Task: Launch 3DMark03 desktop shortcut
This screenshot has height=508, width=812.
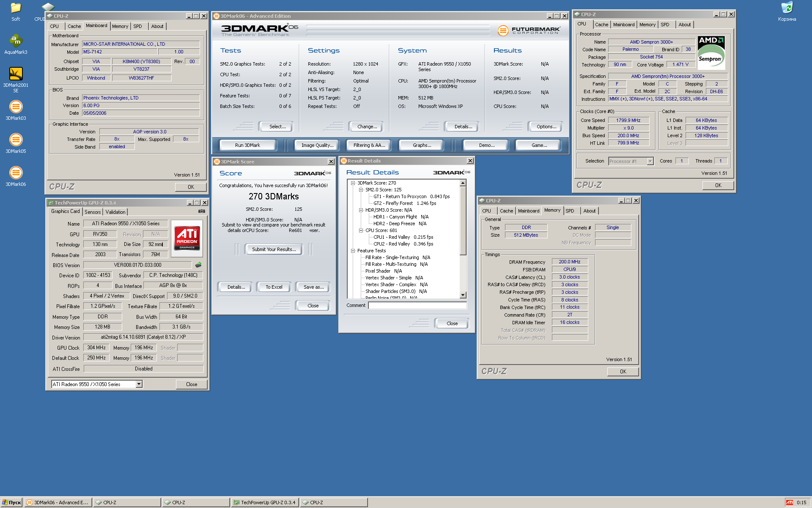Action: click(16, 110)
